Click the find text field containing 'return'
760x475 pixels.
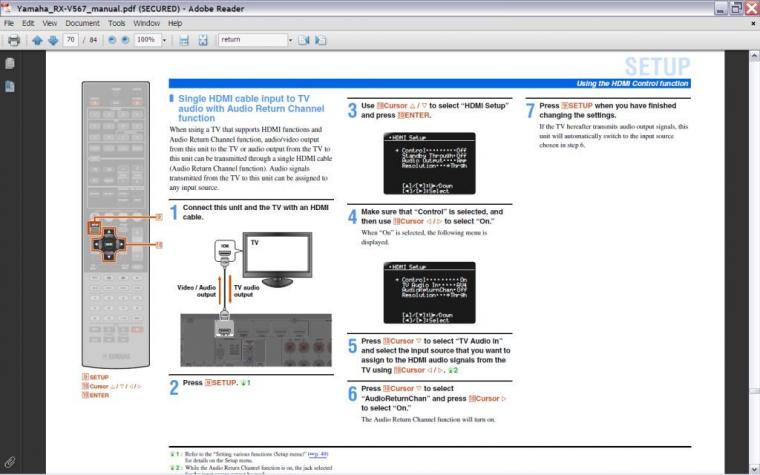coord(253,40)
